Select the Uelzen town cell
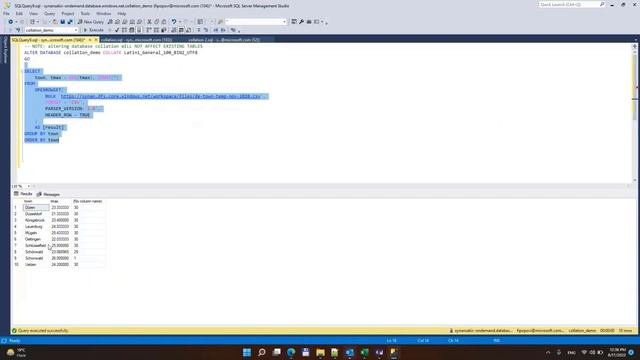The width and height of the screenshot is (640, 360). 36,264
